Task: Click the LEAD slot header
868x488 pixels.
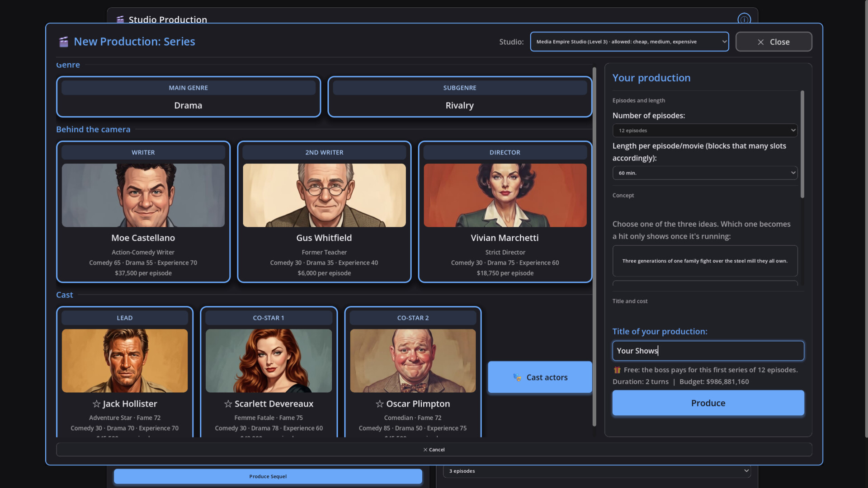Action: pos(125,318)
